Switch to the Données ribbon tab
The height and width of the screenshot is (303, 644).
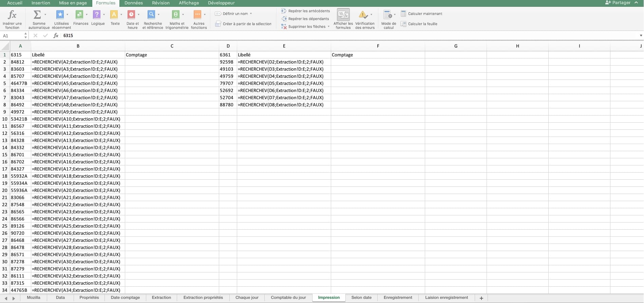[x=133, y=3]
